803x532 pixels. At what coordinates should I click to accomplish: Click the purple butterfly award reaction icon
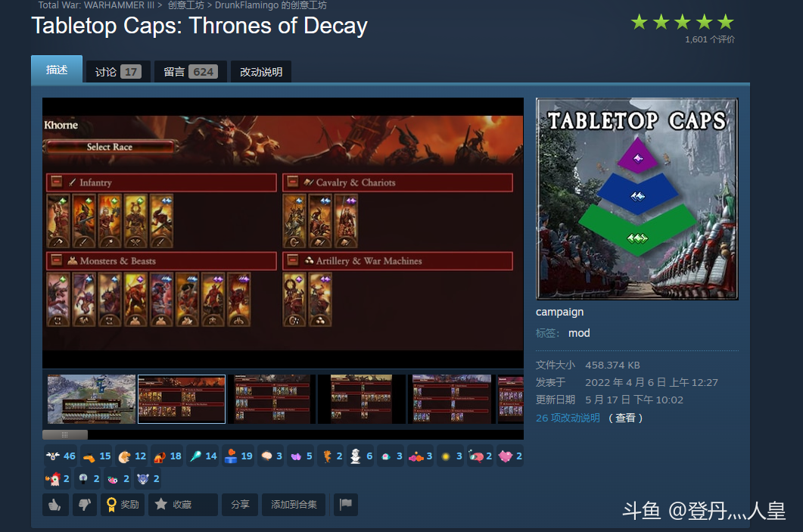tap(297, 456)
